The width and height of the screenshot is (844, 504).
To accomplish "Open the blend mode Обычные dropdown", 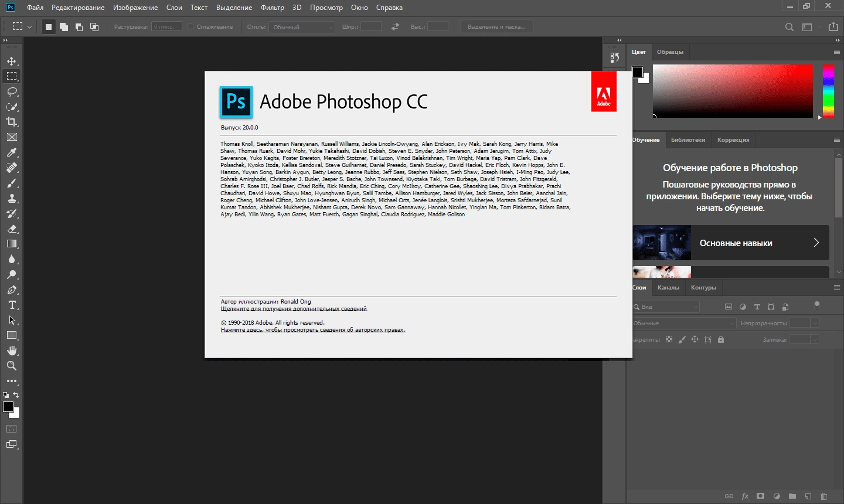I will pos(683,323).
